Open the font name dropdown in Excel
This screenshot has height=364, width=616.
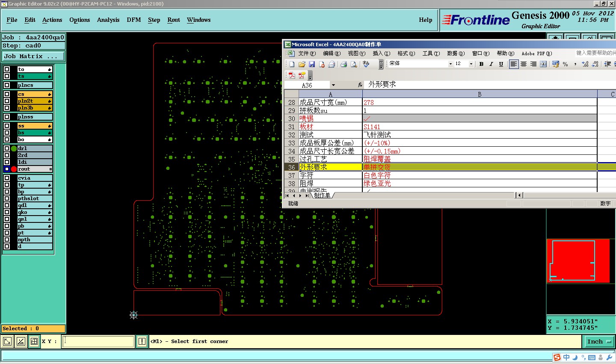click(x=450, y=64)
